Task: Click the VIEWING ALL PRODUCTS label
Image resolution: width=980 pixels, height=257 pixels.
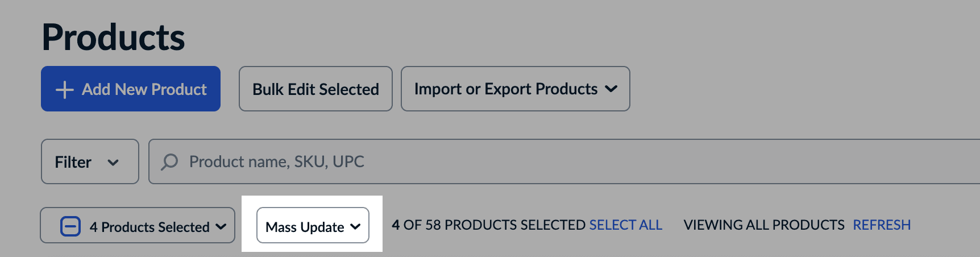Action: point(764,225)
